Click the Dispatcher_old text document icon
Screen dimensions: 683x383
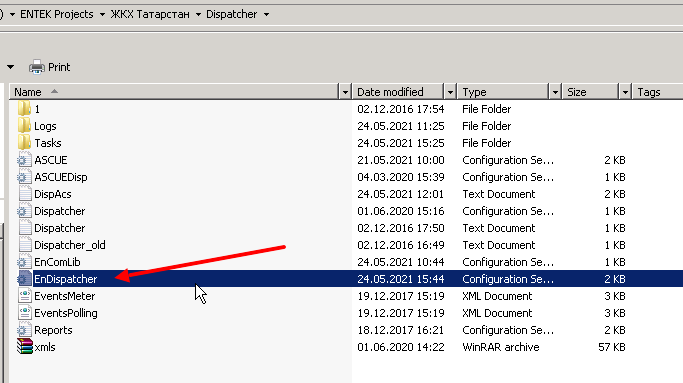click(25, 245)
